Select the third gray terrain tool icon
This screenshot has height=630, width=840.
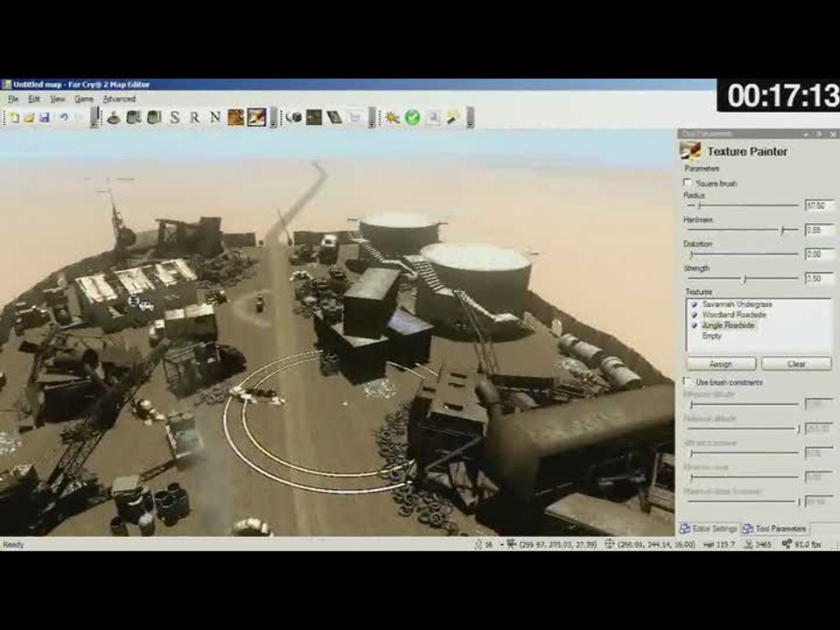[154, 117]
